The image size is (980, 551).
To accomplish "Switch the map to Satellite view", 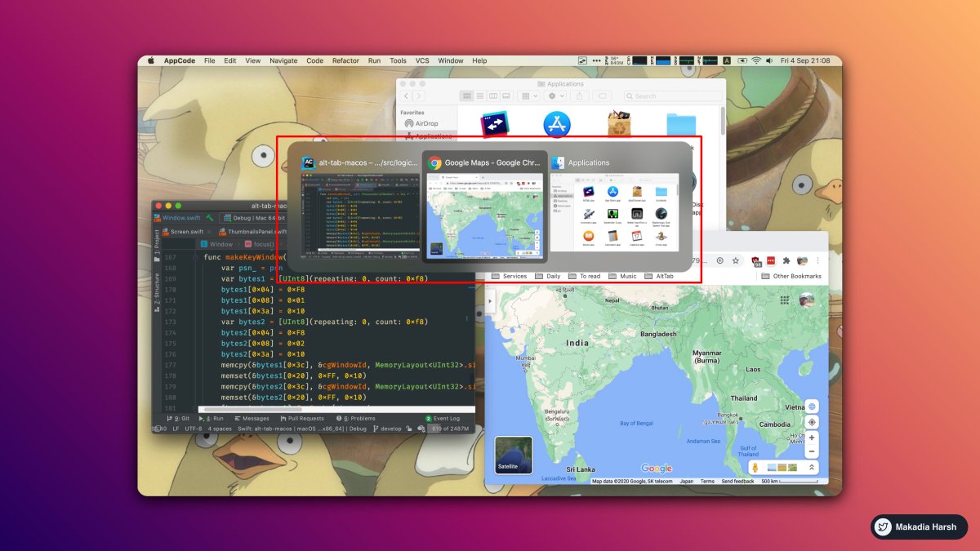I will 514,455.
